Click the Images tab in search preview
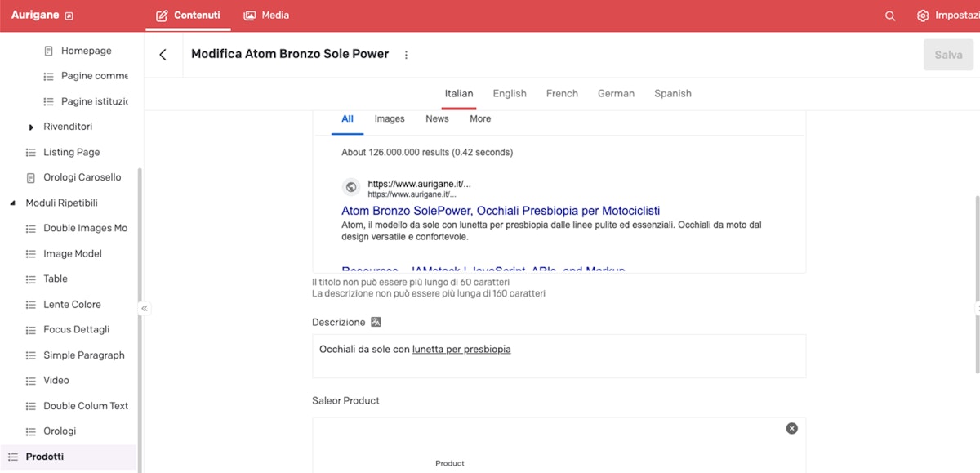The height and width of the screenshot is (473, 980). point(390,118)
